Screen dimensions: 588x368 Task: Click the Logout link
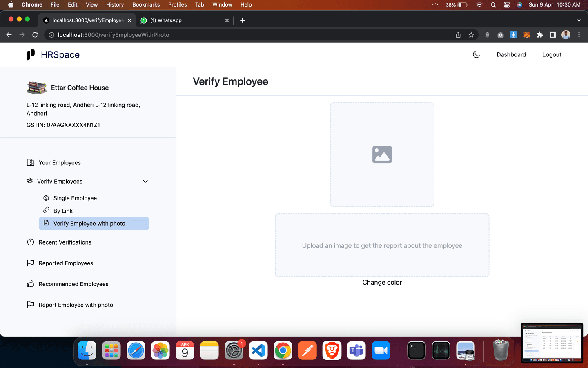552,55
